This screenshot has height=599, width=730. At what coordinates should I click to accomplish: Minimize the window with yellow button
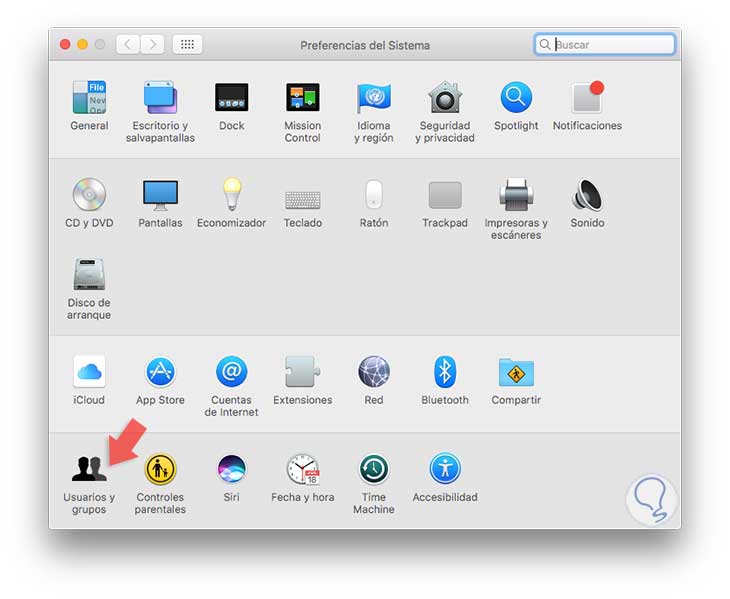(82, 44)
